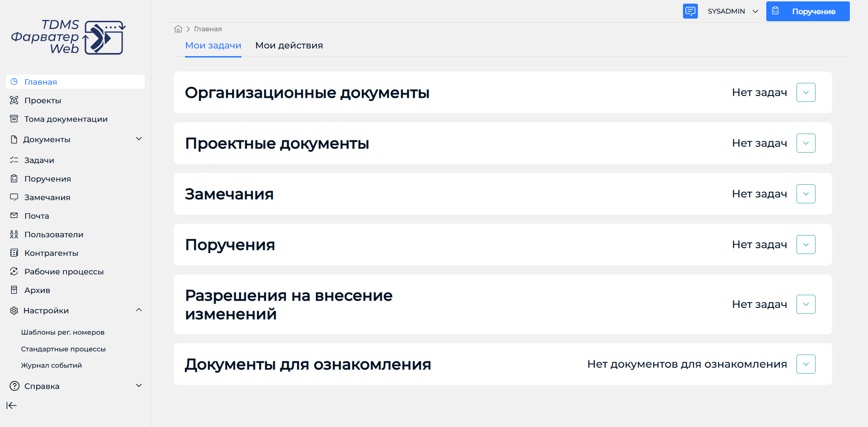
Task: Click the Почта envelope icon
Action: pos(14,216)
